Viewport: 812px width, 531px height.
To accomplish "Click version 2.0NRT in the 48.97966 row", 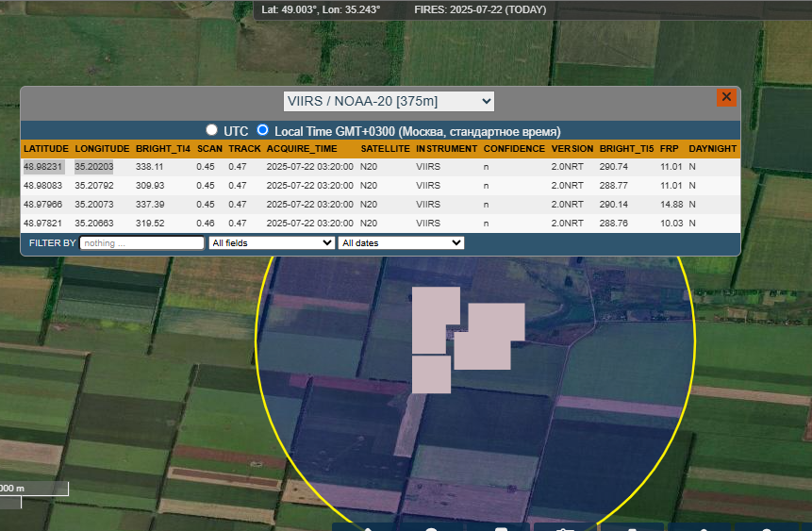I will coord(567,205).
